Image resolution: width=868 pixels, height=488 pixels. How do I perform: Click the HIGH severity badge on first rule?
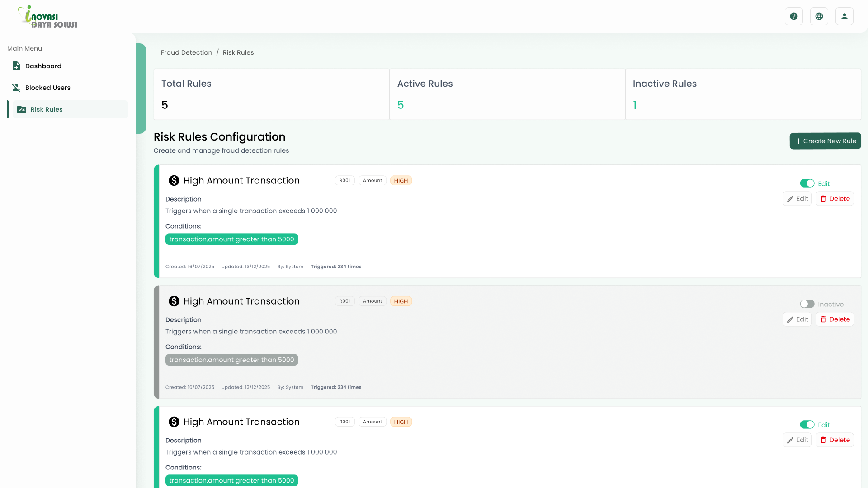pos(401,181)
